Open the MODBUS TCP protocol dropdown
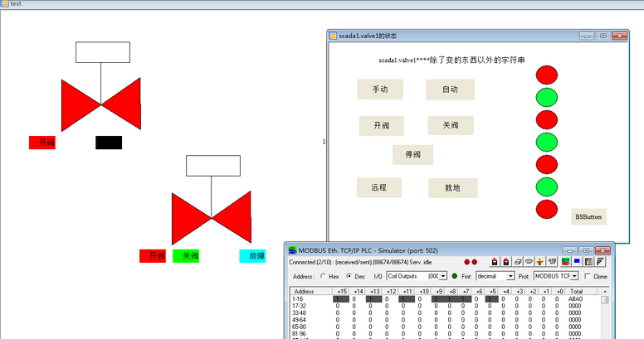644x339 pixels. [x=574, y=276]
